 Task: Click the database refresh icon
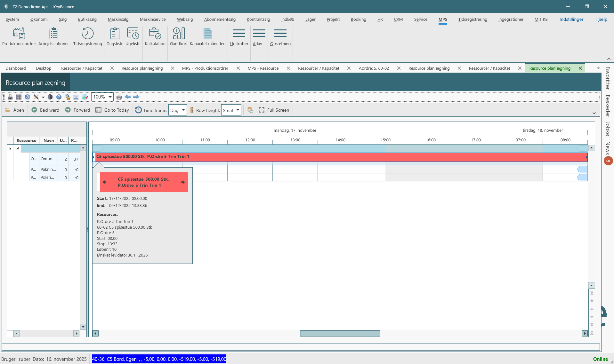click(x=250, y=110)
